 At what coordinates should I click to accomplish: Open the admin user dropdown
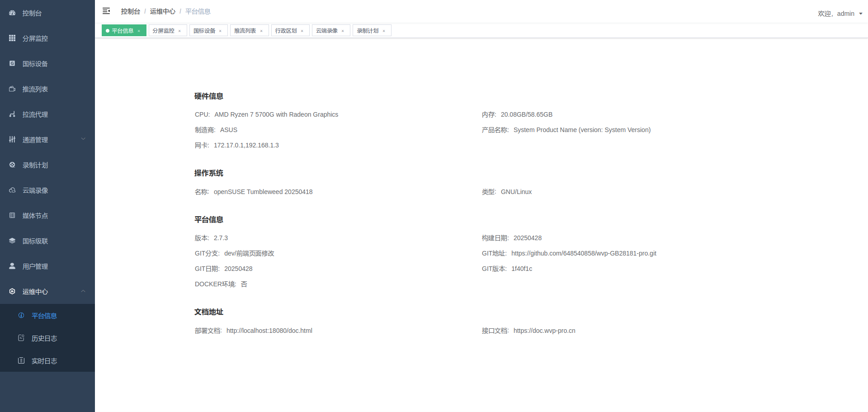click(x=840, y=14)
